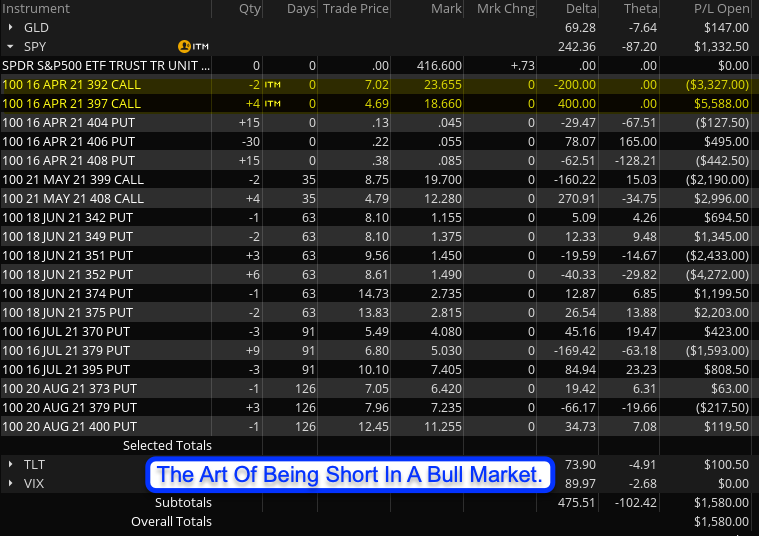Sort by the Qty column header

click(x=250, y=9)
